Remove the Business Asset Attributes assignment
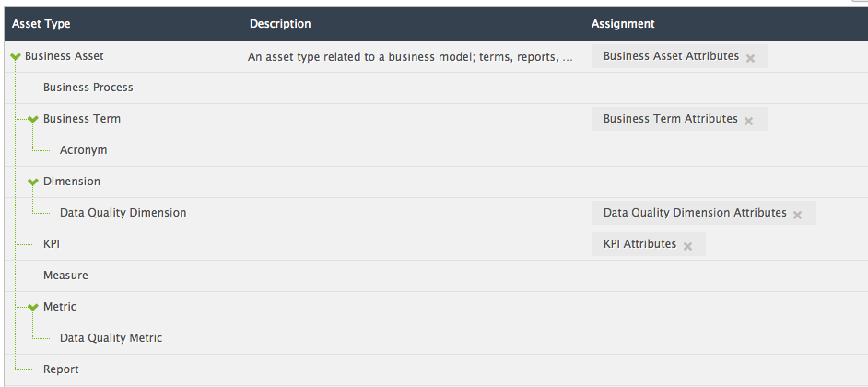The width and height of the screenshot is (868, 387). click(750, 58)
